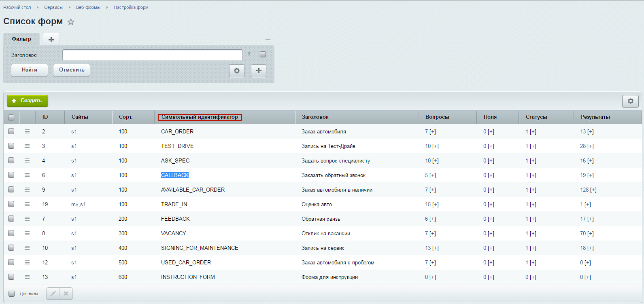Open results count 128 for AVAILABLE_CAR_ORDER
The height and width of the screenshot is (304, 644).
[x=584, y=190]
